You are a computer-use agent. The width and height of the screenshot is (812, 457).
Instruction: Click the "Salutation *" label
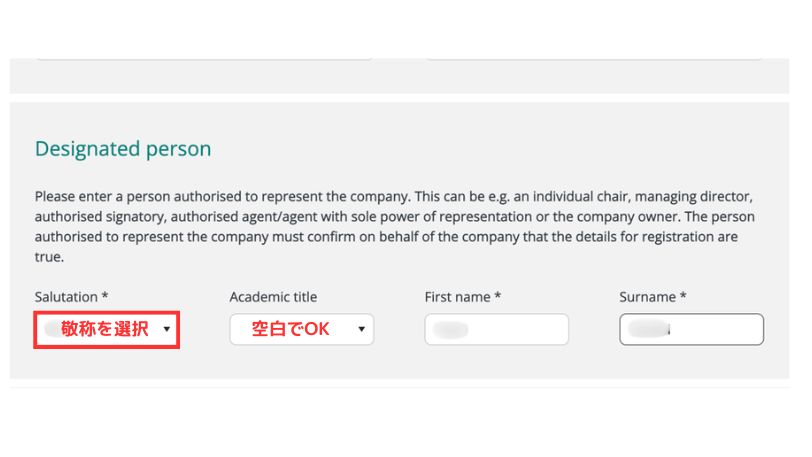(66, 297)
